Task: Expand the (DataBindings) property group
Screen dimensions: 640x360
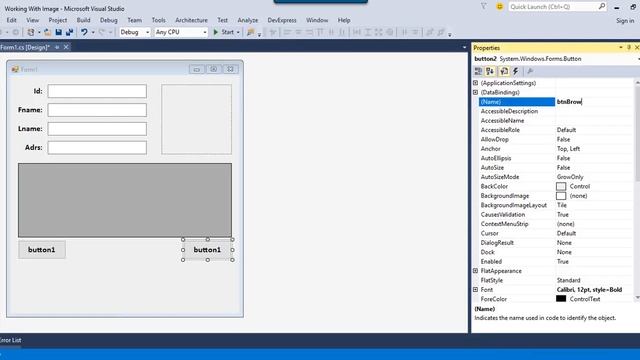Action: (x=476, y=92)
